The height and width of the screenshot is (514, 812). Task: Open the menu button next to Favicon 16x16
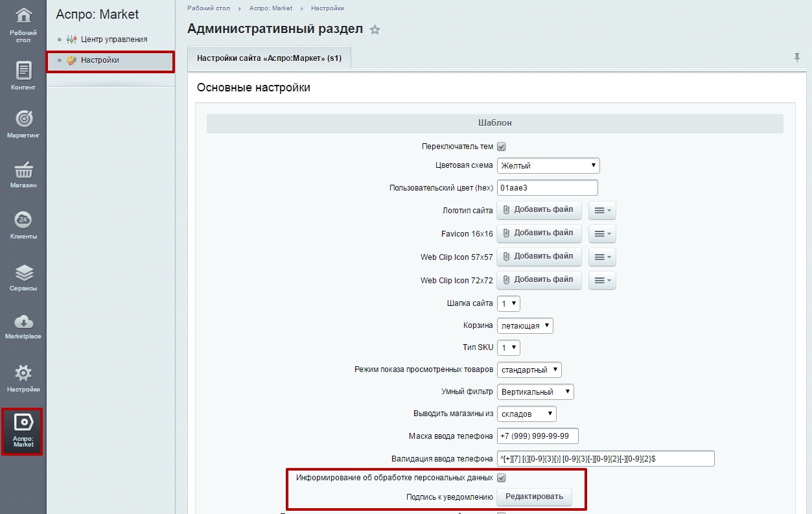(602, 233)
